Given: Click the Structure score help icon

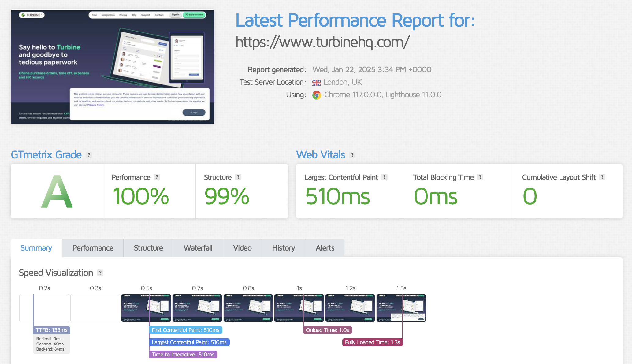Looking at the screenshot, I should [238, 177].
